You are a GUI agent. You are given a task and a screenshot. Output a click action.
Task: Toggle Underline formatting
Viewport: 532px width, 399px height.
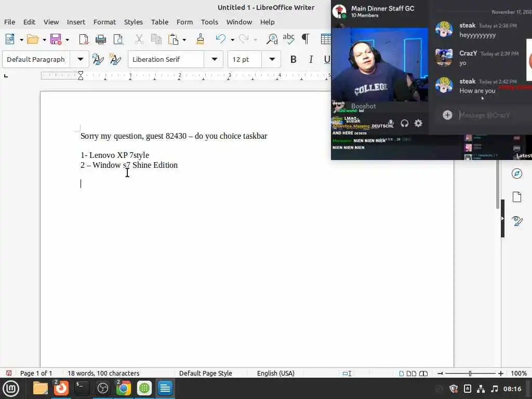tap(326, 59)
